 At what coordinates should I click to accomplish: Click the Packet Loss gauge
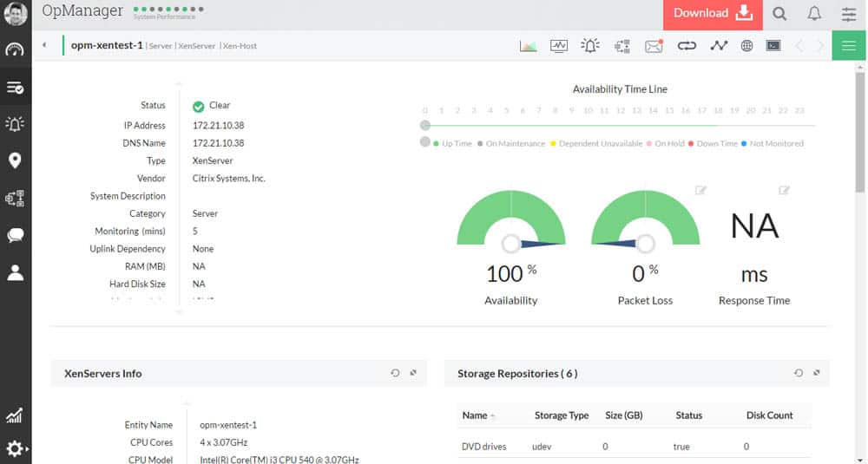click(646, 218)
